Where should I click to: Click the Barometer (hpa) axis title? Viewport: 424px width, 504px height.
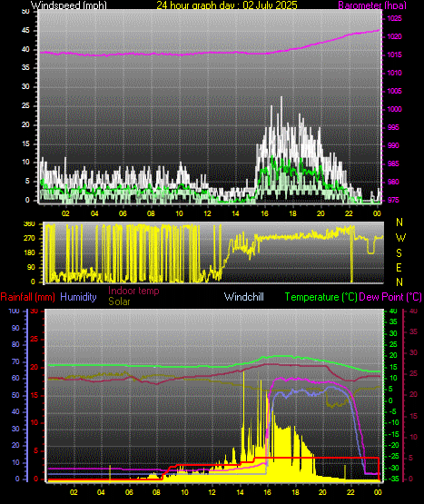tap(372, 5)
